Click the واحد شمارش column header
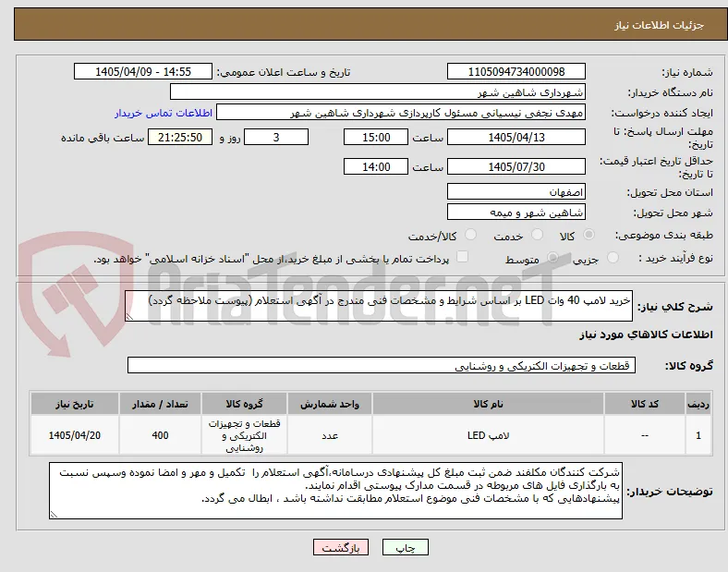This screenshot has width=728, height=572. [x=330, y=404]
